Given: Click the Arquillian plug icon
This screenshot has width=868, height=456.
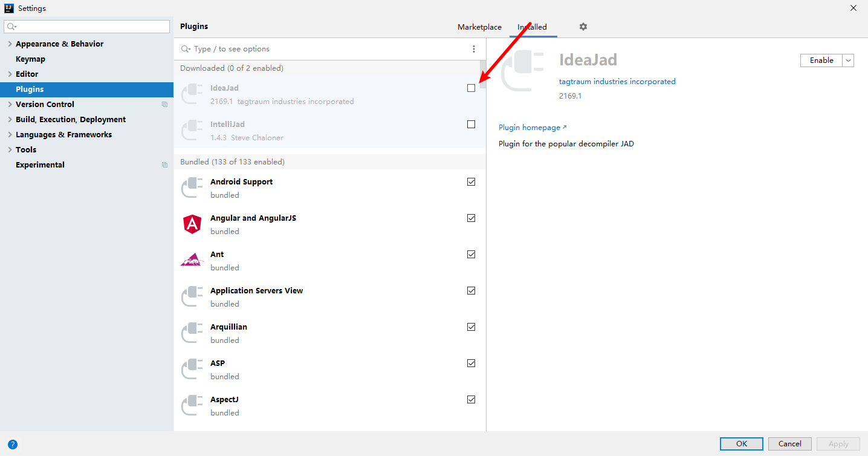Looking at the screenshot, I should coord(192,333).
